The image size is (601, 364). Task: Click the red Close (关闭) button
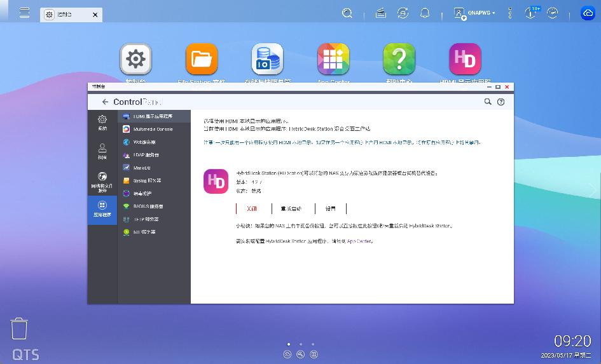[252, 208]
